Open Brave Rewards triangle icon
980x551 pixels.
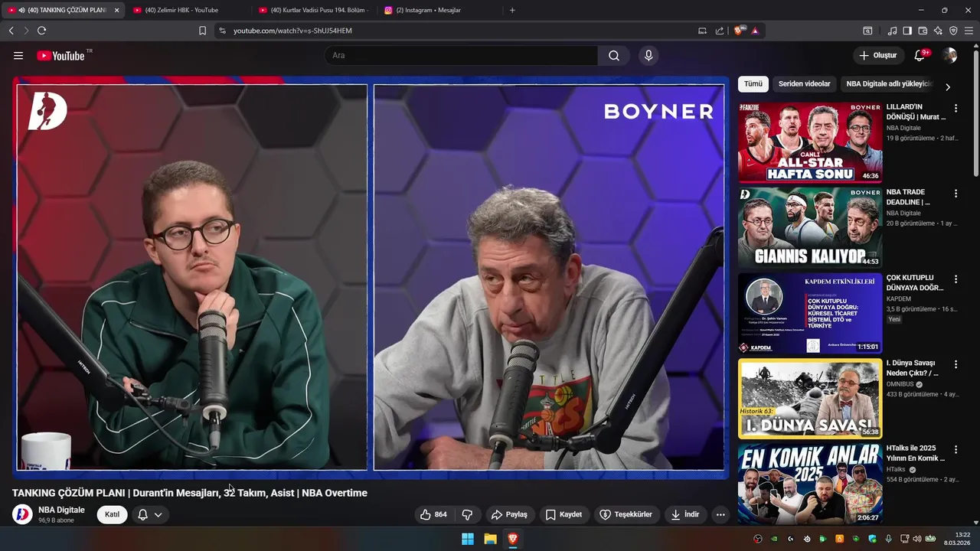(755, 31)
